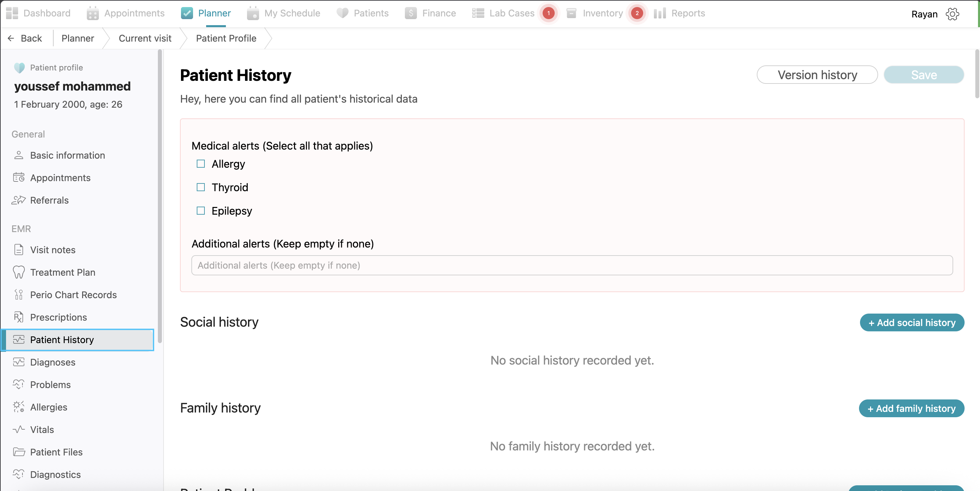This screenshot has width=980, height=491.
Task: Navigate to the Planner breadcrumb
Action: tap(78, 38)
